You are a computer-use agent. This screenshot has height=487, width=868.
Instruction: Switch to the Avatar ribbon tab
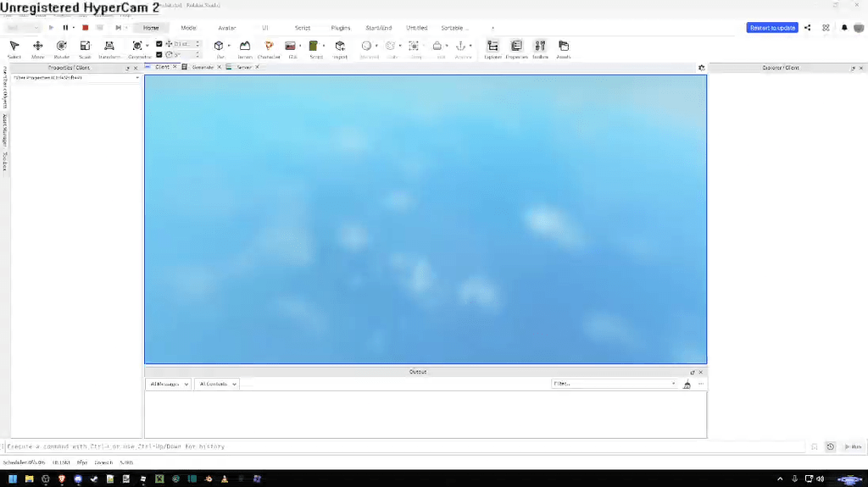(x=227, y=28)
